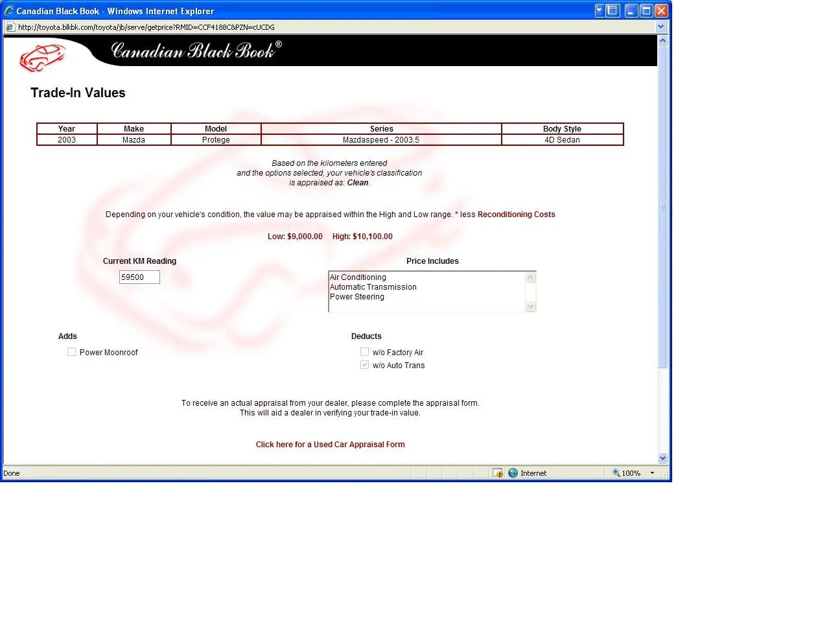Click the Internet Explorer title bar icon

click(9, 10)
